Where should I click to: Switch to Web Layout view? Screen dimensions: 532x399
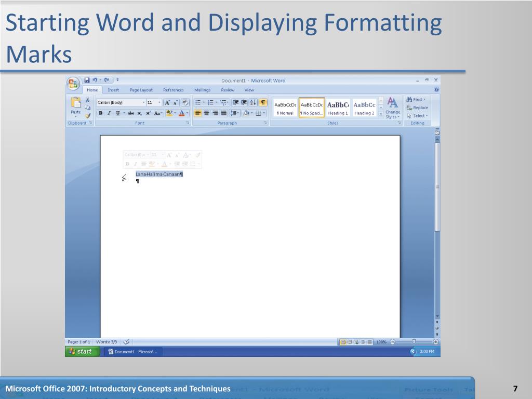point(356,342)
